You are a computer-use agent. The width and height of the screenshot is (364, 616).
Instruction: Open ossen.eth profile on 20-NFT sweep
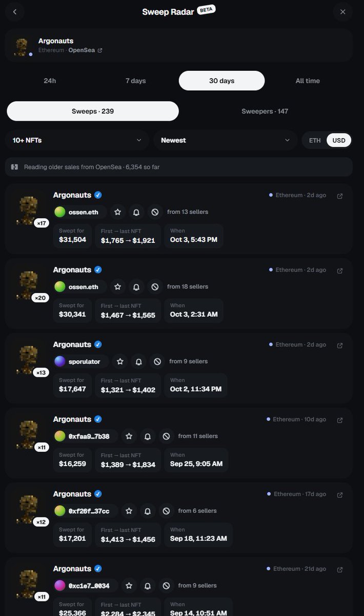80,287
